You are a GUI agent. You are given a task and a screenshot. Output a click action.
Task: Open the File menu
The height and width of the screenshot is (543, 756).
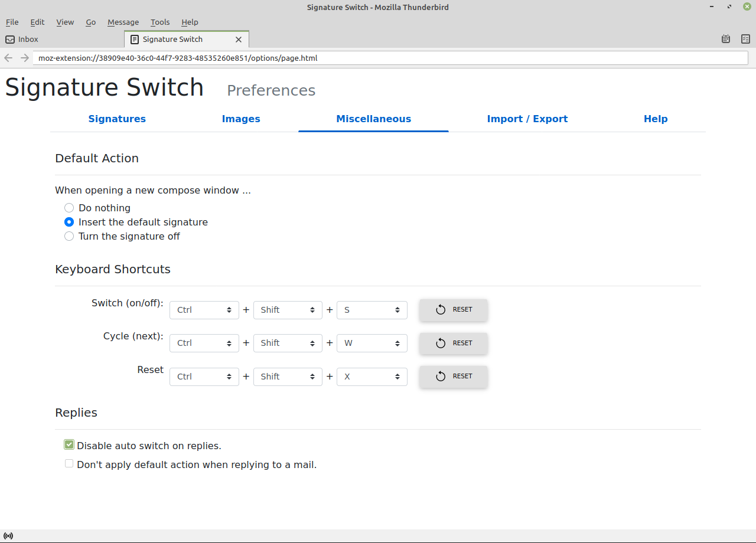(12, 22)
